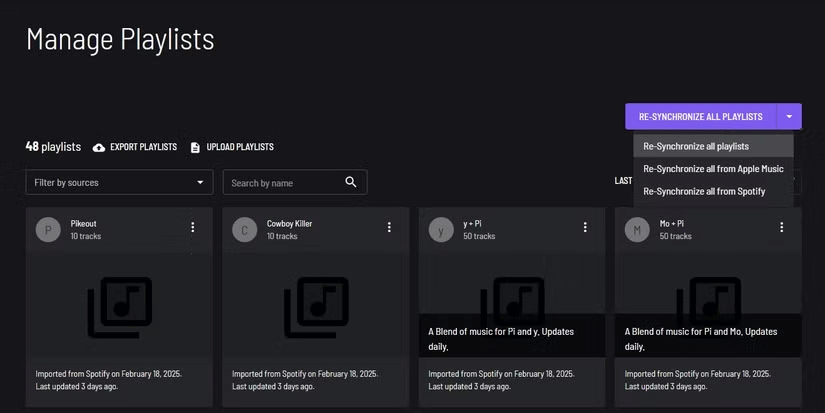Viewport: 825px width, 413px height.
Task: Click the y + Pi avatar circle
Action: pos(440,230)
